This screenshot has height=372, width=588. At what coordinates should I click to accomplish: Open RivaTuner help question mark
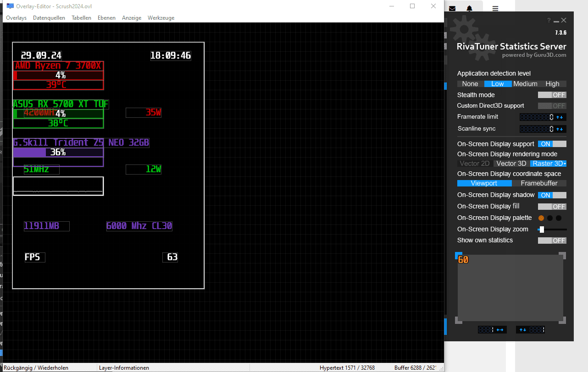point(549,21)
